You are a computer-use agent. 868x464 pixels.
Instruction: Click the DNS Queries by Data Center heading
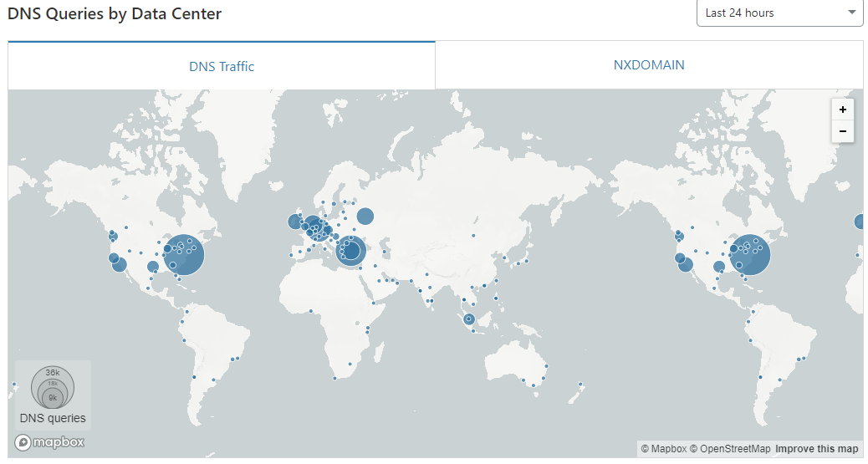point(115,13)
